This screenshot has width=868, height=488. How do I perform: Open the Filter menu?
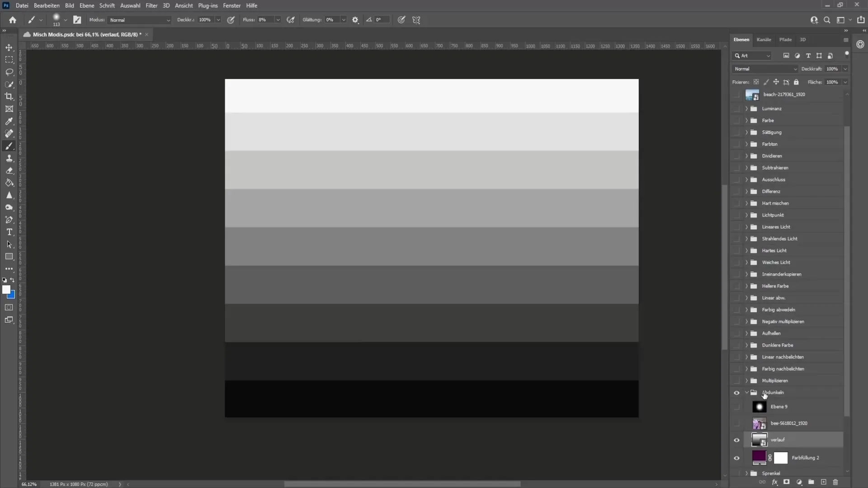click(151, 5)
